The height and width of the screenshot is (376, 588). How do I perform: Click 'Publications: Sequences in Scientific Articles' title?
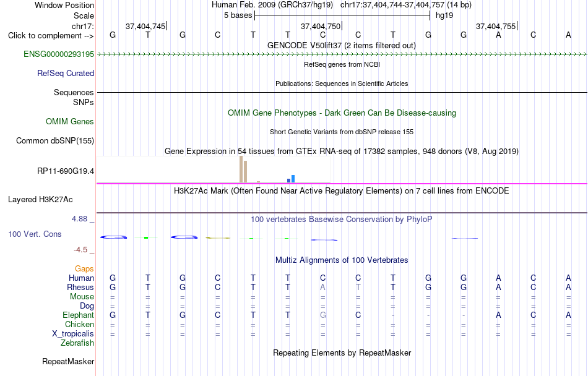coord(342,83)
